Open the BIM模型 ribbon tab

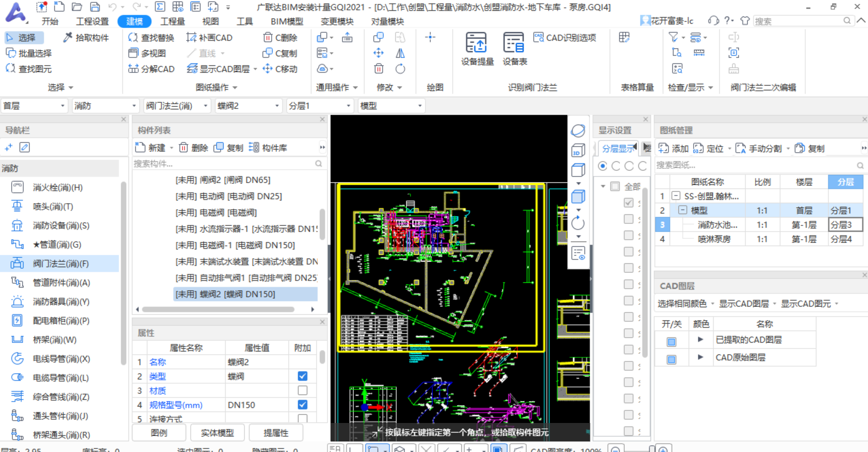tap(287, 21)
